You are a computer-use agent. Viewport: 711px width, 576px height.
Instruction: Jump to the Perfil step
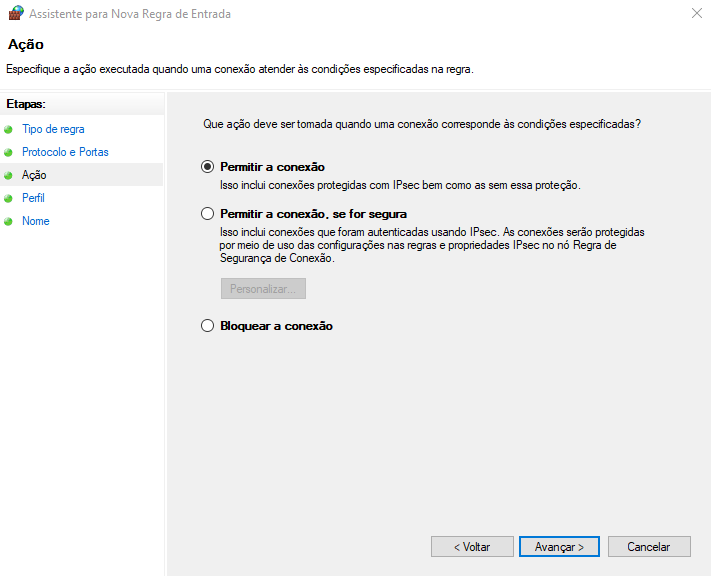33,198
